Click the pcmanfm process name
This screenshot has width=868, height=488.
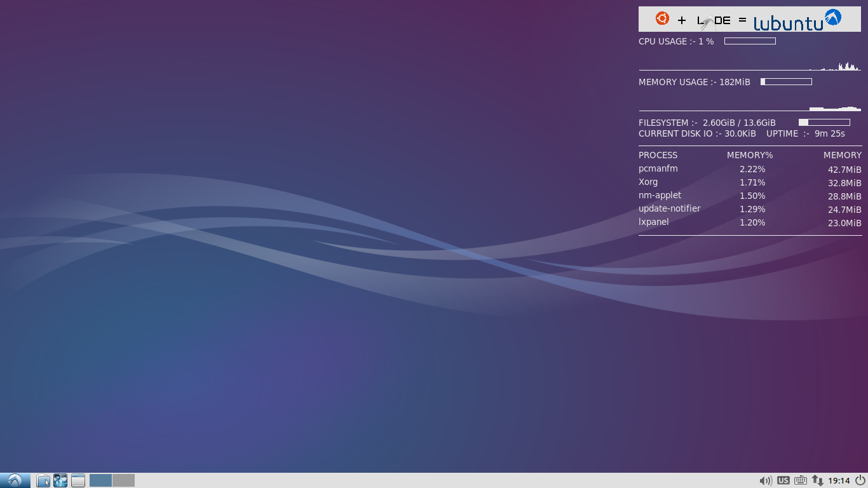coord(658,168)
